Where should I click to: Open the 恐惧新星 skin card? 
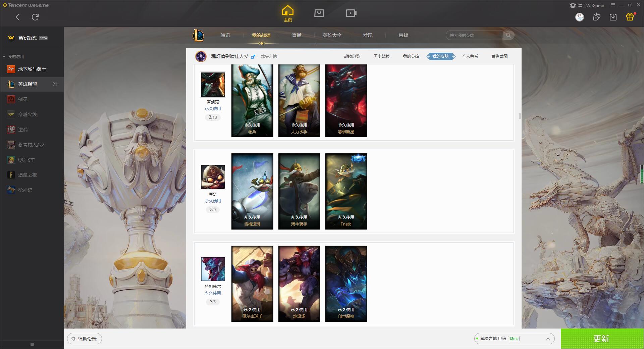coord(346,101)
